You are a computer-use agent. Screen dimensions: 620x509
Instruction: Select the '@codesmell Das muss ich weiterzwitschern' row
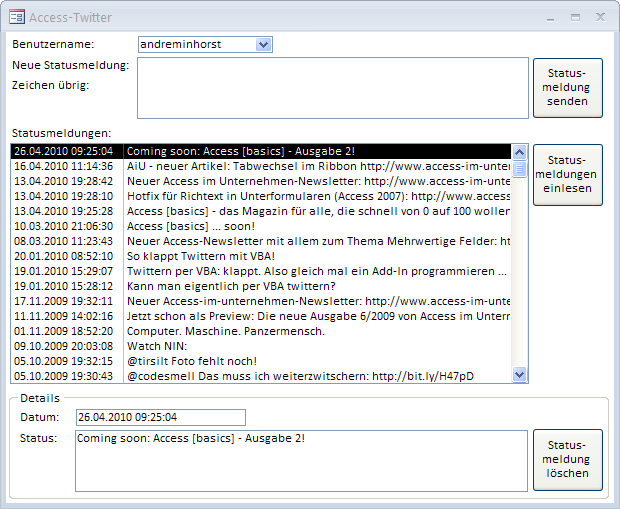(x=260, y=376)
